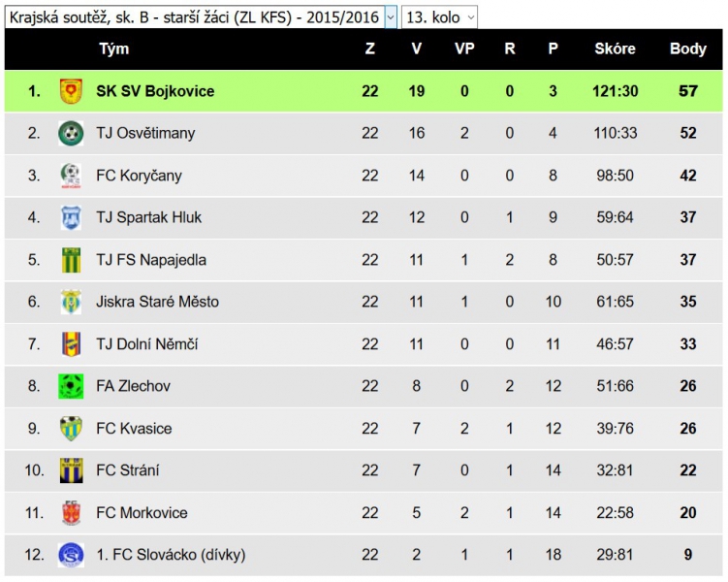Click the FC Strání yellow-blue crest
This screenshot has width=728, height=582.
pos(71,470)
